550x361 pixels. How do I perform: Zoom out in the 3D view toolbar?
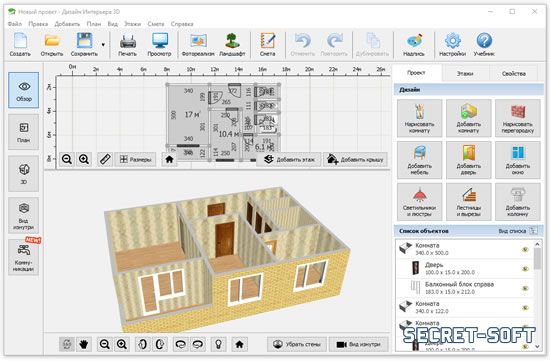pos(105,344)
